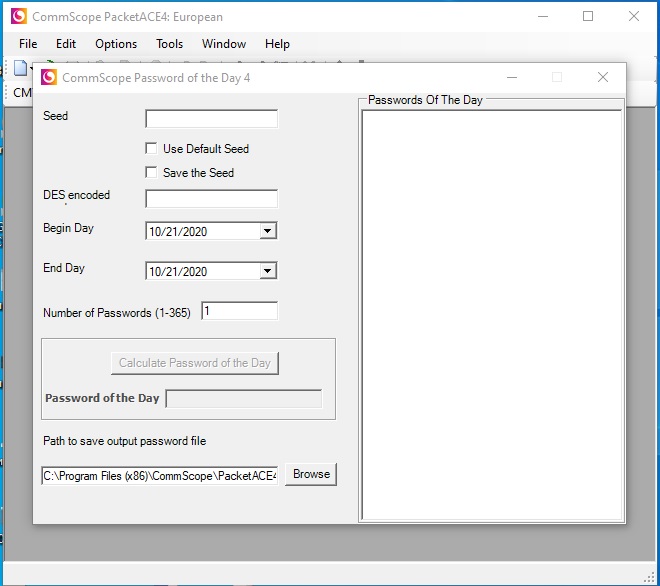
Task: Close the PacketACE4 main window
Action: point(633,16)
